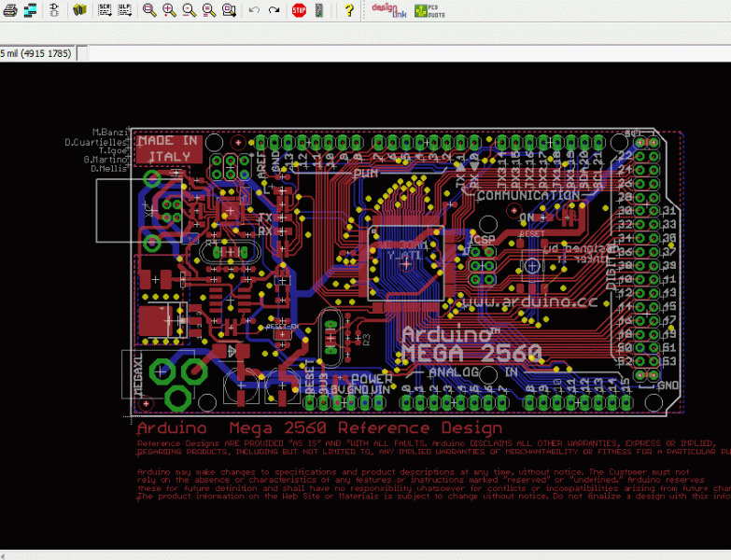Open the Use Library books icon
731x560 pixels.
[79, 9]
